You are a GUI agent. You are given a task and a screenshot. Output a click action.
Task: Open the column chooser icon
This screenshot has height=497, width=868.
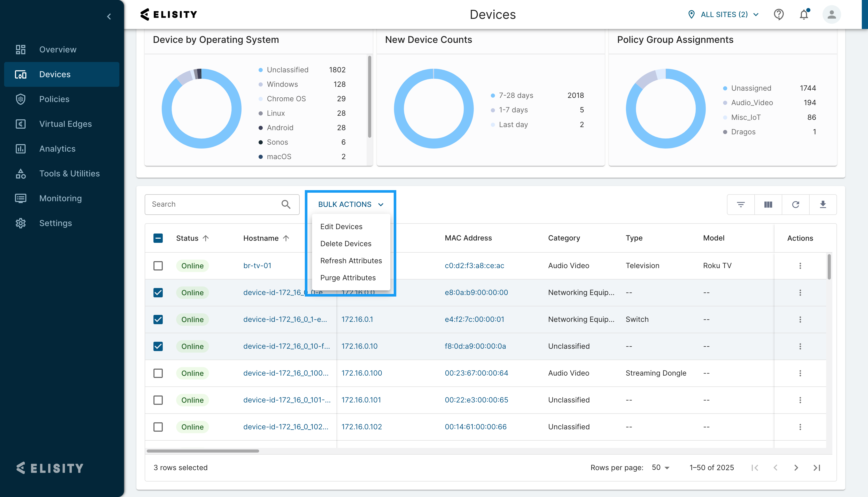[x=768, y=205]
